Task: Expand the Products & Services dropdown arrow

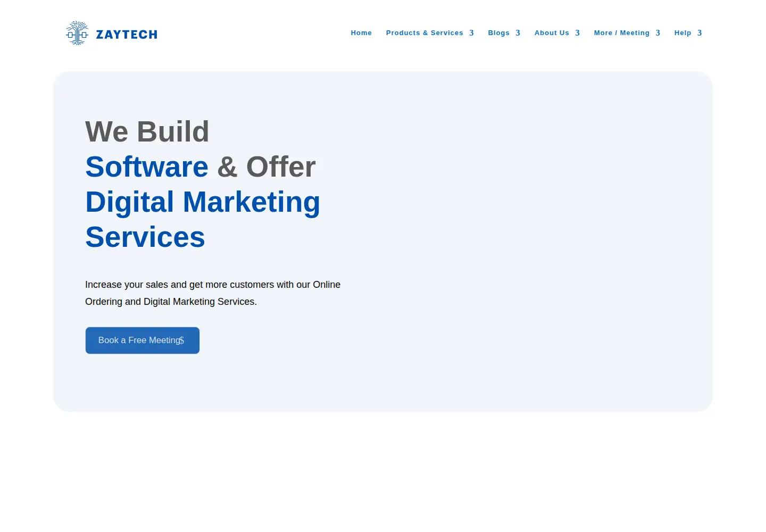Action: 471,33
